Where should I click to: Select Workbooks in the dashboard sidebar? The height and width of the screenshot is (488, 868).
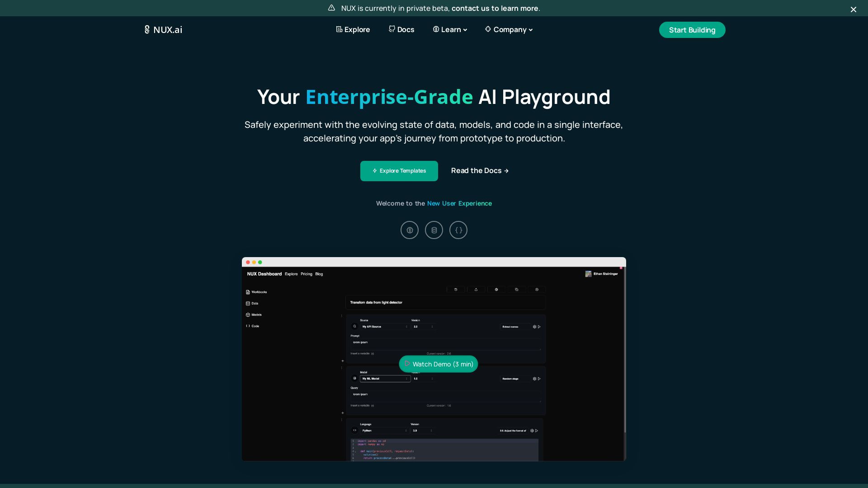(x=258, y=292)
